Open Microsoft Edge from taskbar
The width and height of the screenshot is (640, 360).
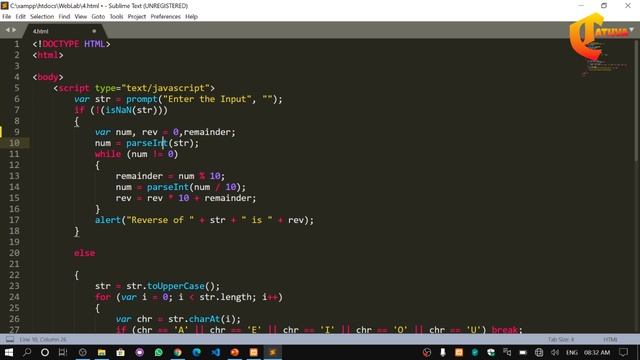coord(196,352)
